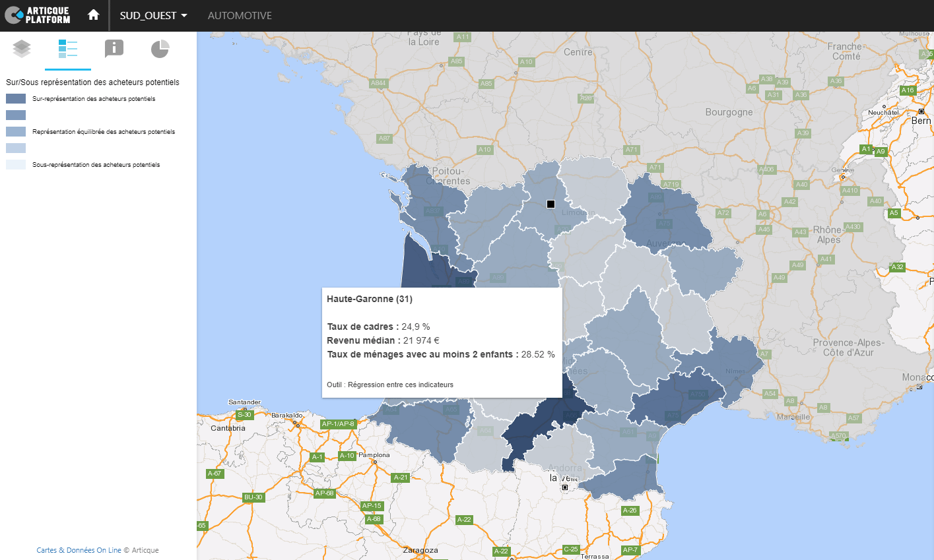Open the legend panel tab icon
This screenshot has width=934, height=560.
68,49
